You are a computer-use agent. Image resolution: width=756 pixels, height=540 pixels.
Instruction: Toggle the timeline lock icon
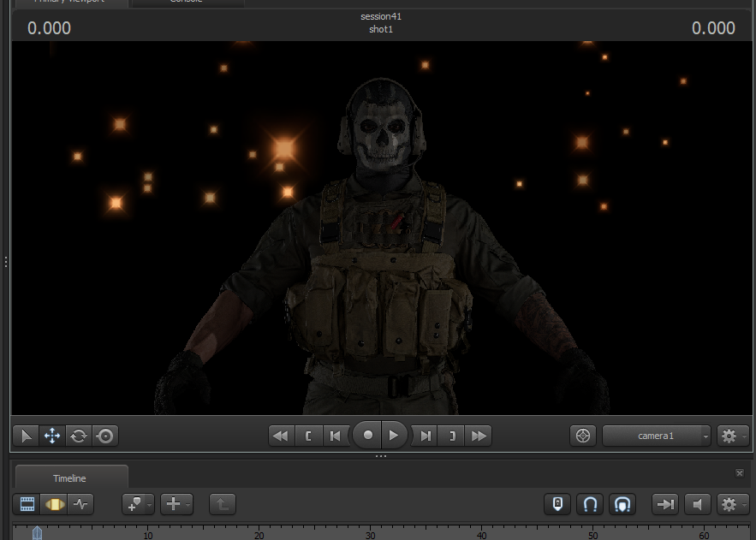557,504
